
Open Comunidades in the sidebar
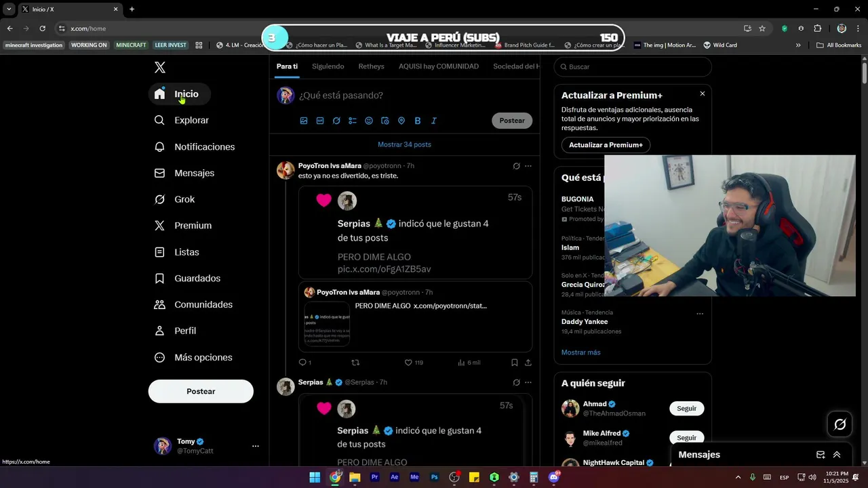[193, 305]
